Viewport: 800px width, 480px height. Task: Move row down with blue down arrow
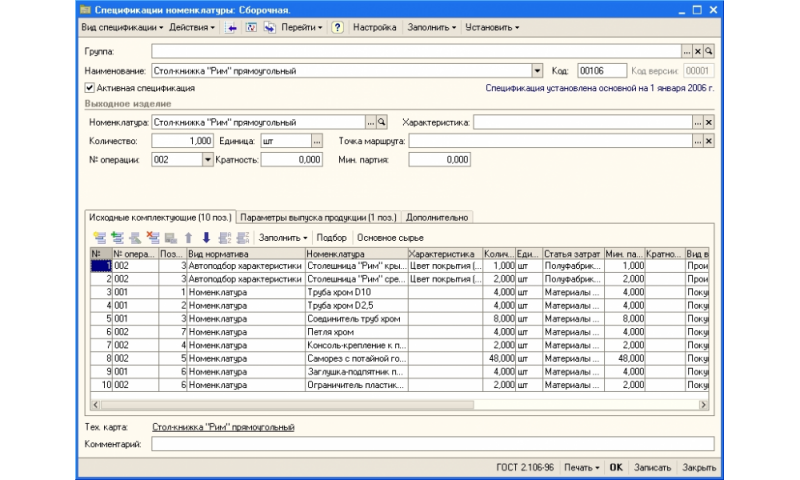click(206, 238)
